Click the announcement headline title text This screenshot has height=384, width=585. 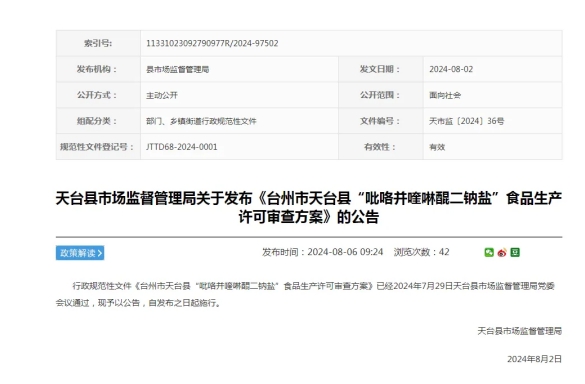coord(309,207)
